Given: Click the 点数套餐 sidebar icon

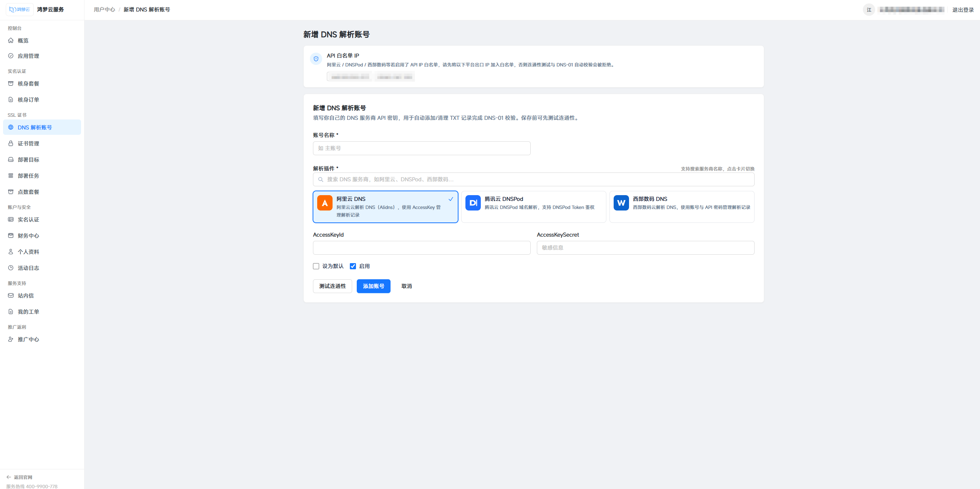Looking at the screenshot, I should 11,192.
